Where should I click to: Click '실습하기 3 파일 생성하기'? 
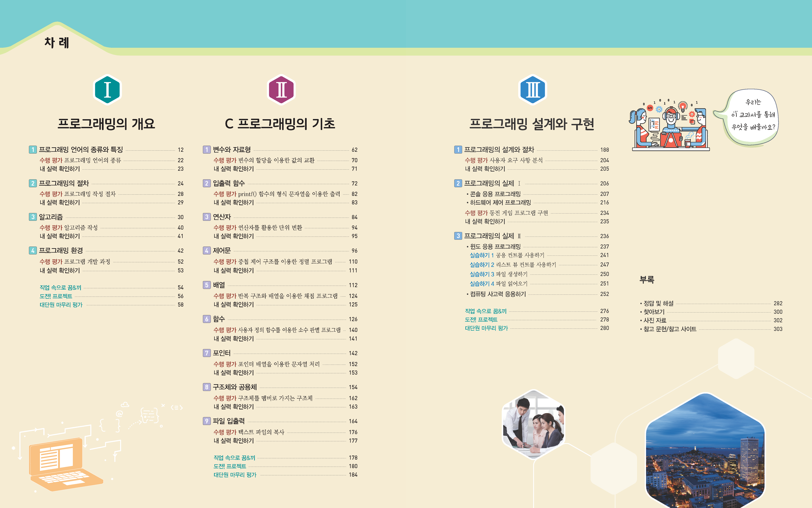click(x=499, y=274)
